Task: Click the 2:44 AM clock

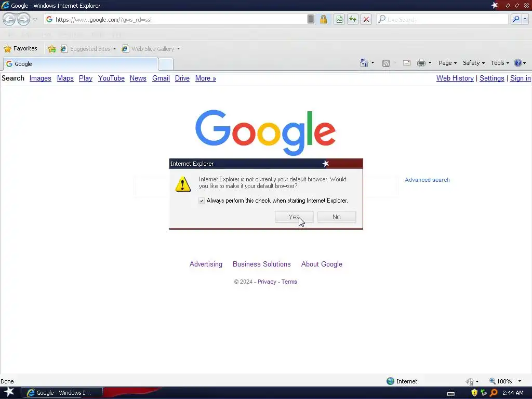Action: click(513, 393)
